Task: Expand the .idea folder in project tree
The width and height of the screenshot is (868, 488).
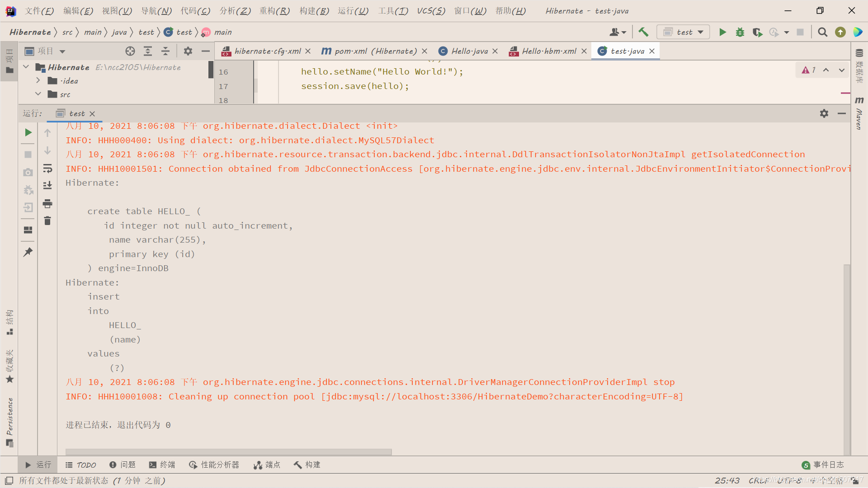Action: 38,80
